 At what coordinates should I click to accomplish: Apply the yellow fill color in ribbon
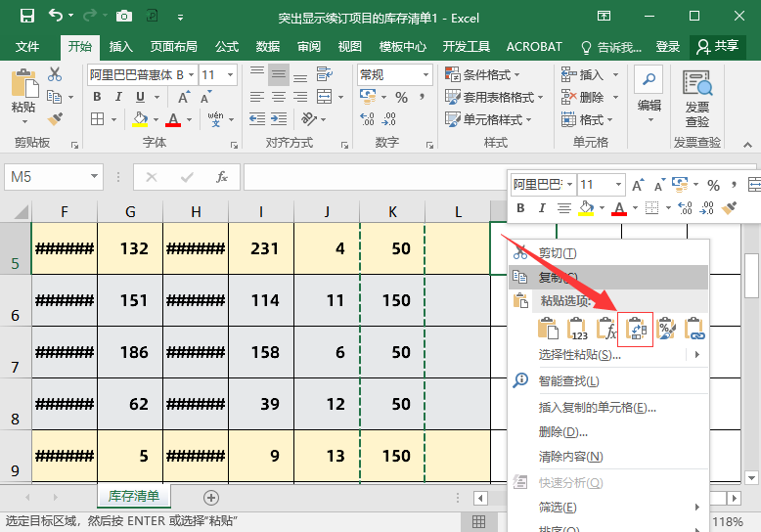click(x=140, y=119)
